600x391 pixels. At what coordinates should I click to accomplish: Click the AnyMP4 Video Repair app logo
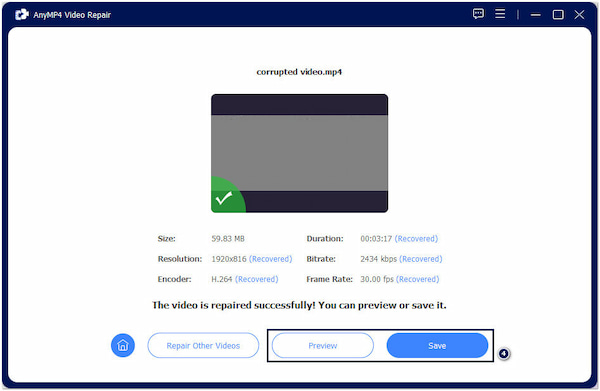(x=21, y=15)
